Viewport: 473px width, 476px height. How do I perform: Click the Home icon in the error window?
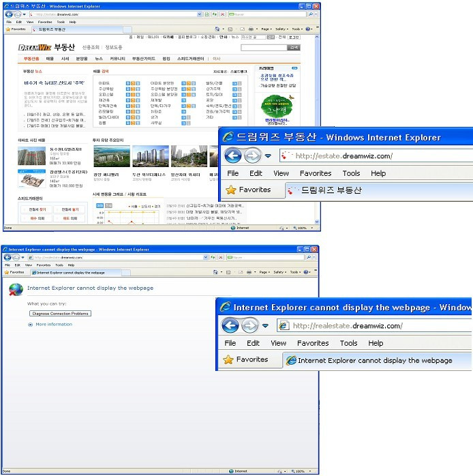(x=215, y=272)
